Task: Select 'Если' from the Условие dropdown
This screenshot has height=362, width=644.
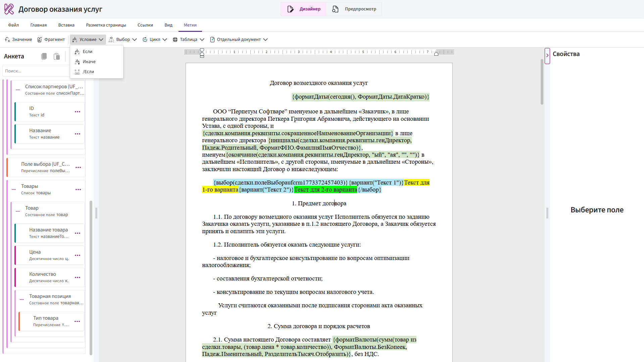Action: pos(88,52)
